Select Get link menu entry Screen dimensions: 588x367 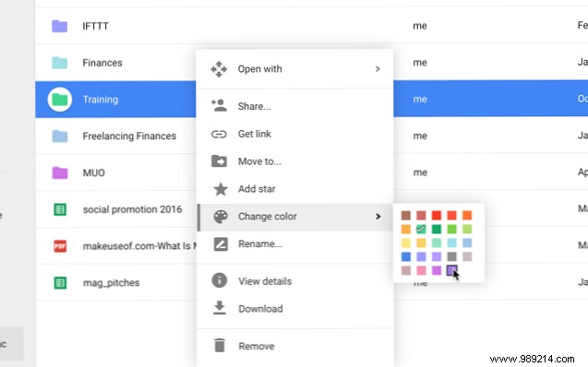pos(294,134)
